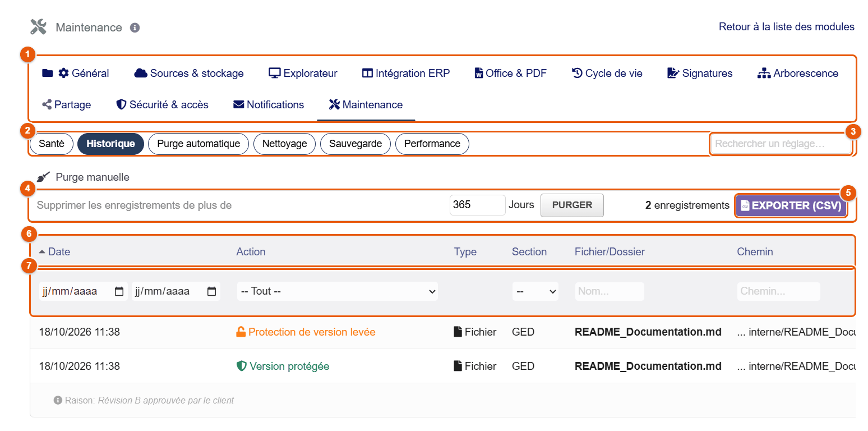Switch to the Signatures tab
868x431 pixels.
coord(700,74)
